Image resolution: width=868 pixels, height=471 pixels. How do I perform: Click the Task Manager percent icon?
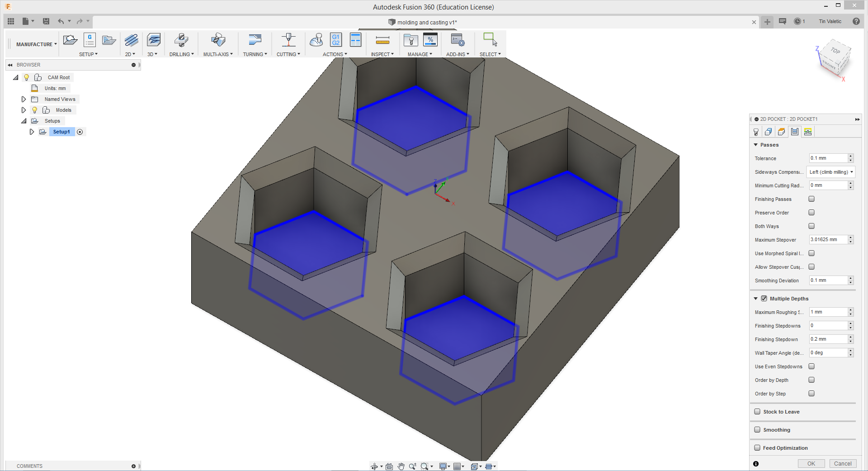[x=430, y=40]
